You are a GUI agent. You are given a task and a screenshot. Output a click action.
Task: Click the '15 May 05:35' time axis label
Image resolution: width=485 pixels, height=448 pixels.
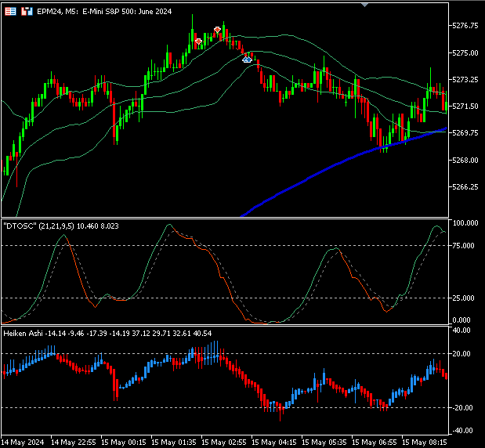[324, 443]
